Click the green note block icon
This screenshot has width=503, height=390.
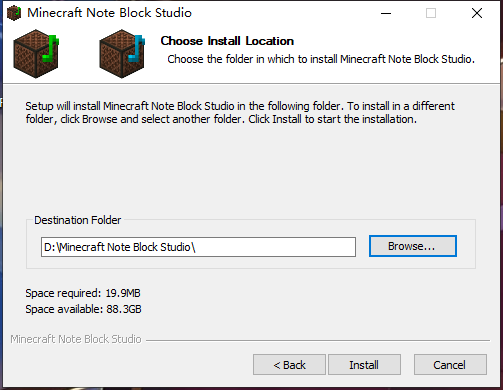tap(36, 54)
